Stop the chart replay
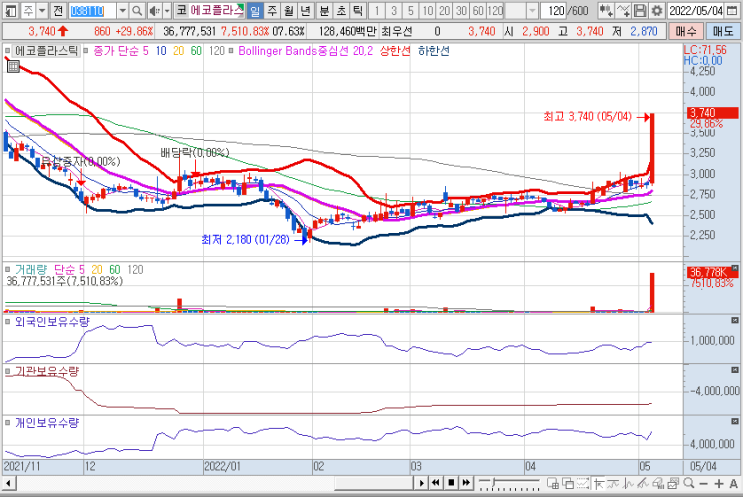The image size is (743, 497). click(451, 483)
